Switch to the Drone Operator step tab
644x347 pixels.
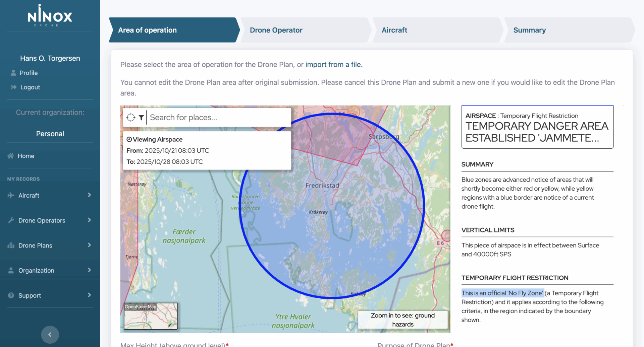tap(276, 30)
